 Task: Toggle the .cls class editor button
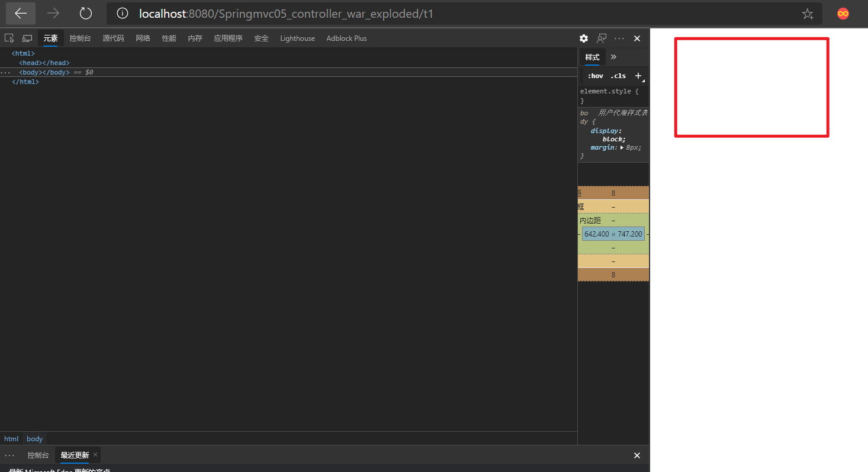pyautogui.click(x=618, y=76)
